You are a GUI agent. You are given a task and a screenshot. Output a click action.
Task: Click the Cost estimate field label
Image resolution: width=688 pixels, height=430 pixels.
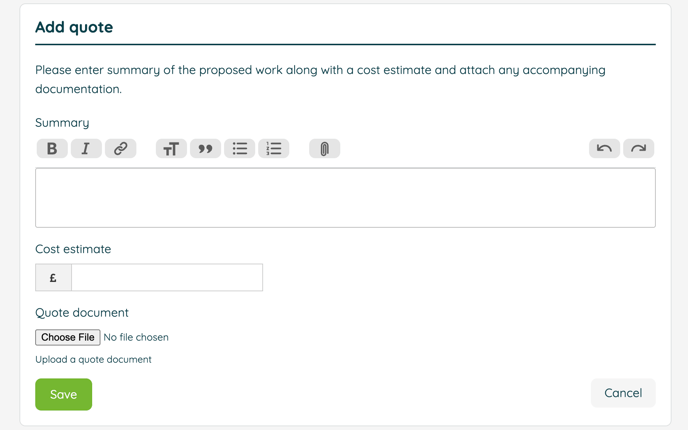[x=73, y=249]
